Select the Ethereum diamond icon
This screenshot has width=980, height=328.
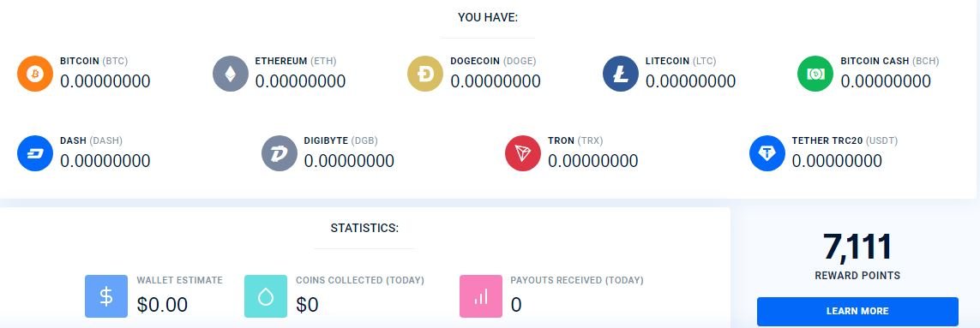[x=231, y=74]
